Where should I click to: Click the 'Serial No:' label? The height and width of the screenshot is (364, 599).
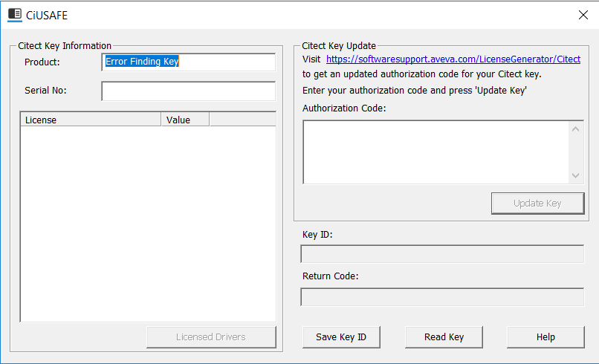pyautogui.click(x=45, y=91)
